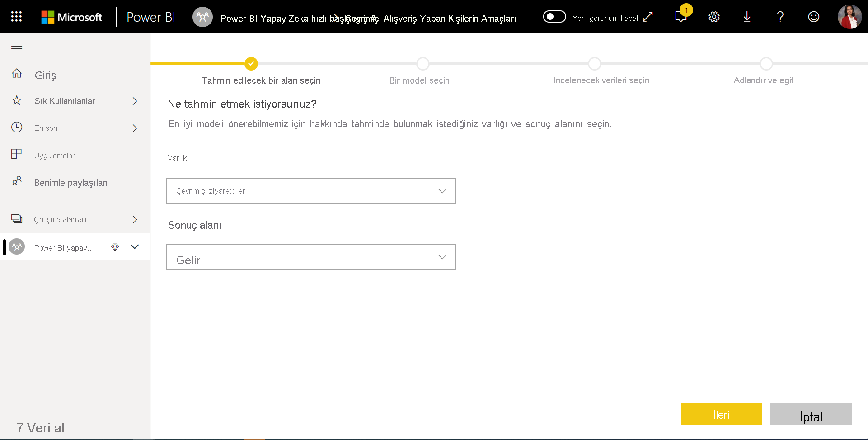Click the workspaces monitor icon
Viewport: 868px width, 440px height.
tap(17, 218)
